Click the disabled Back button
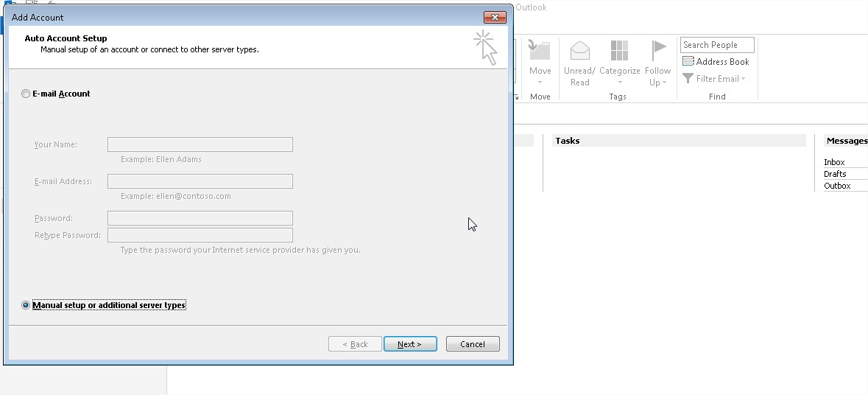868x395 pixels. [355, 344]
